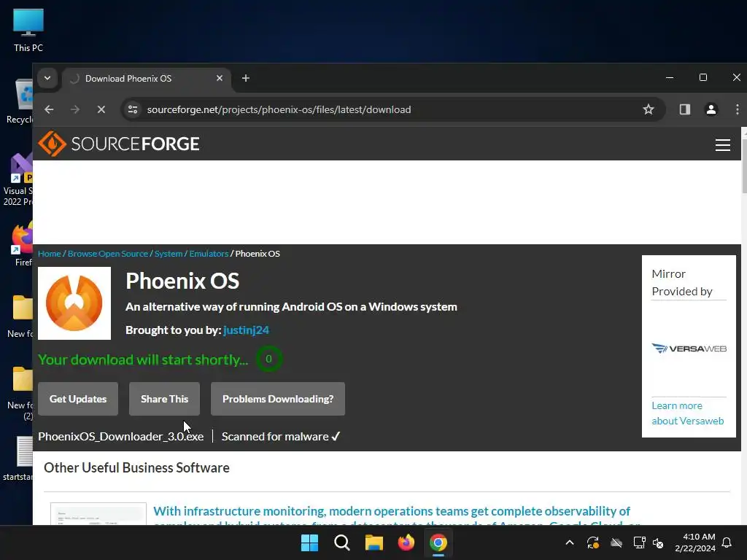Viewport: 747px width, 560px height.
Task: Open the clock and date 4:10 AM
Action: (695, 542)
